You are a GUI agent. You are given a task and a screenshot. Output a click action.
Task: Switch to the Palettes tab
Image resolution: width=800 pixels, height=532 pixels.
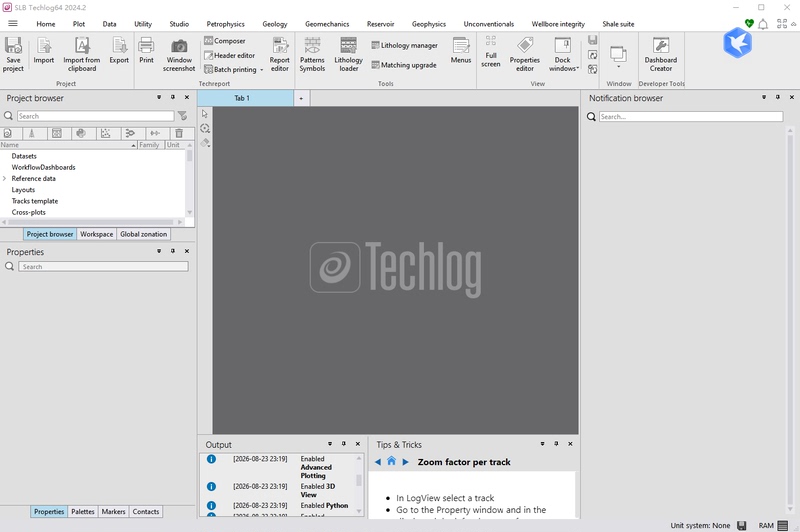pyautogui.click(x=83, y=512)
